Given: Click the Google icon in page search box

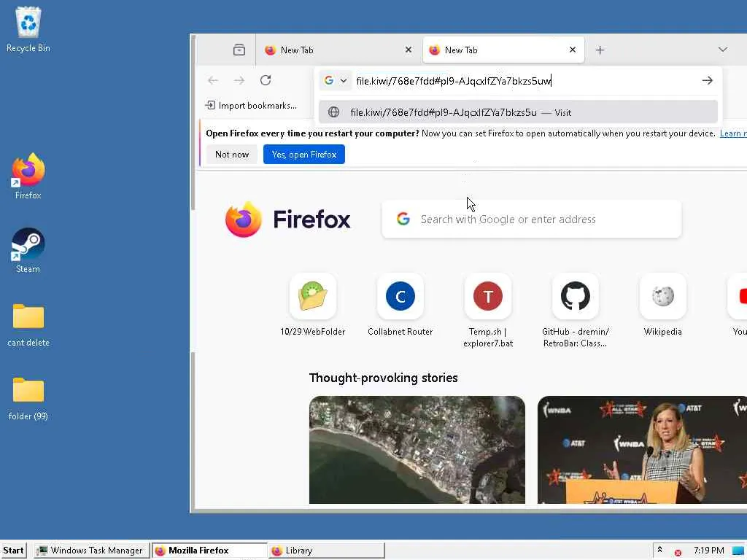Looking at the screenshot, I should [403, 219].
